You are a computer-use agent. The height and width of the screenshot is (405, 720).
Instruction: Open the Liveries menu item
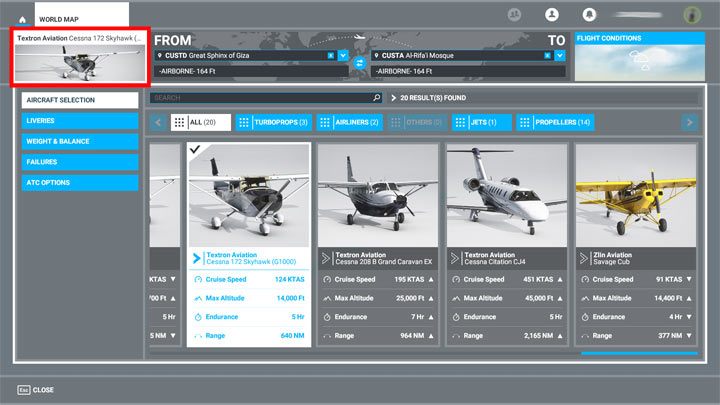click(80, 121)
